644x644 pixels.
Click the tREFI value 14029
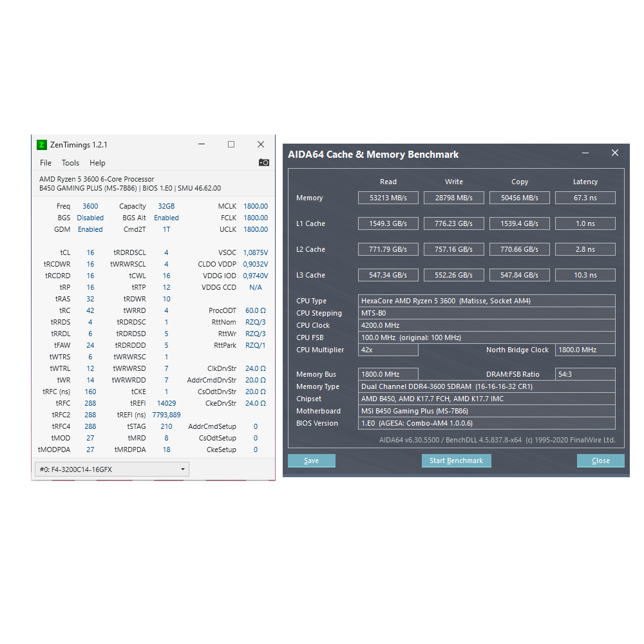coord(166,403)
